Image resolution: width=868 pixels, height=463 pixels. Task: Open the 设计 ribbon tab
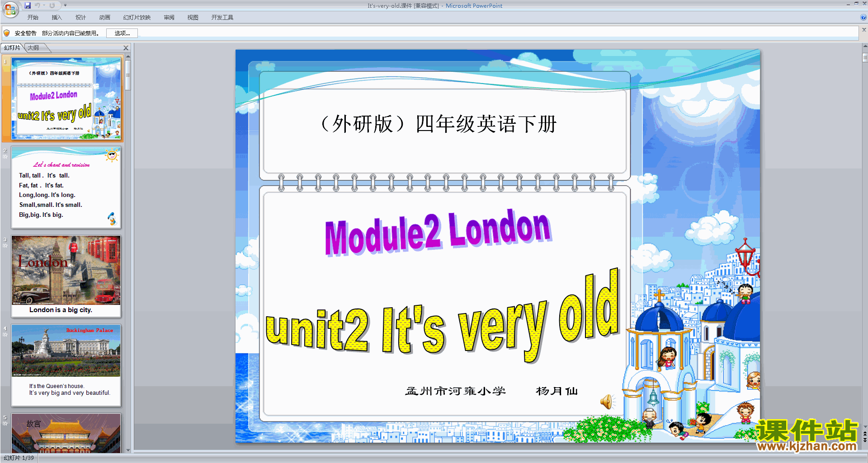point(80,18)
